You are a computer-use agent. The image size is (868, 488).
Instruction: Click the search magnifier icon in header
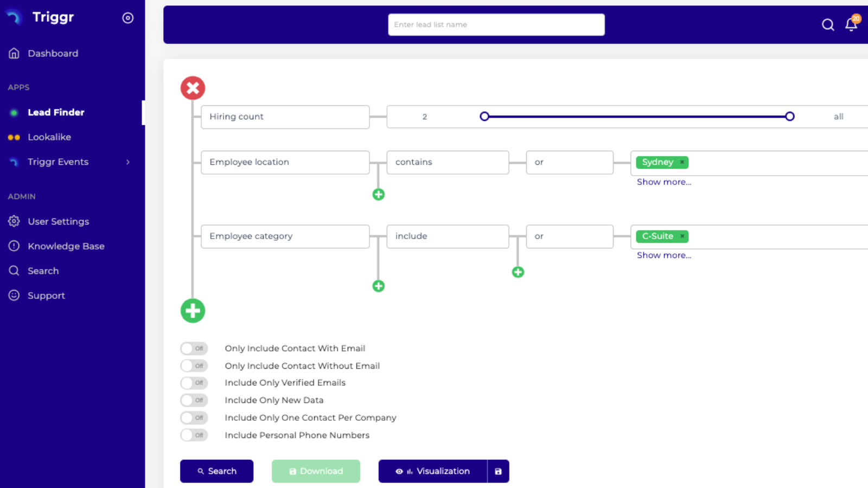827,24
